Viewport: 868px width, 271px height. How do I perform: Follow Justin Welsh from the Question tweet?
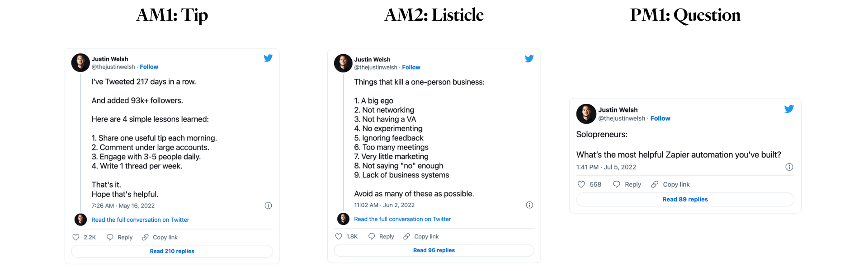[x=660, y=118]
